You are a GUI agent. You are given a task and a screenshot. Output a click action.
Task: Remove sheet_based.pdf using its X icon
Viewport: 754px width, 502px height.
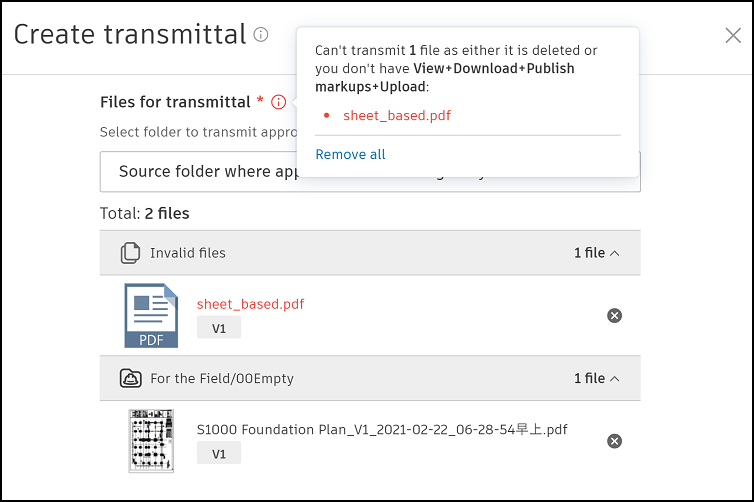pos(615,316)
